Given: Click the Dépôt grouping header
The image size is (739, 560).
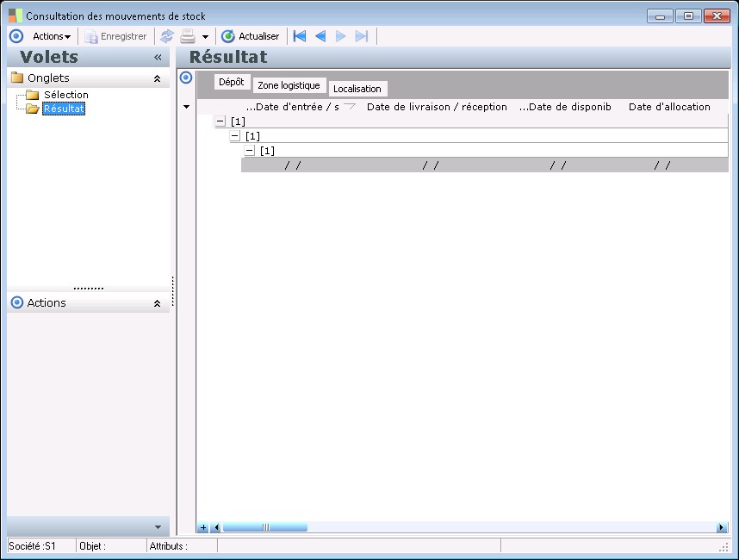Looking at the screenshot, I should [232, 83].
